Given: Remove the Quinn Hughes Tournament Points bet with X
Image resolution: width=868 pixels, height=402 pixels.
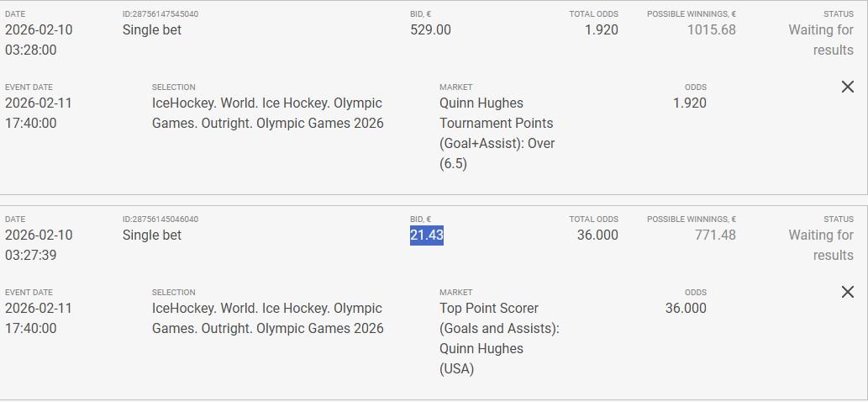Looking at the screenshot, I should 847,87.
